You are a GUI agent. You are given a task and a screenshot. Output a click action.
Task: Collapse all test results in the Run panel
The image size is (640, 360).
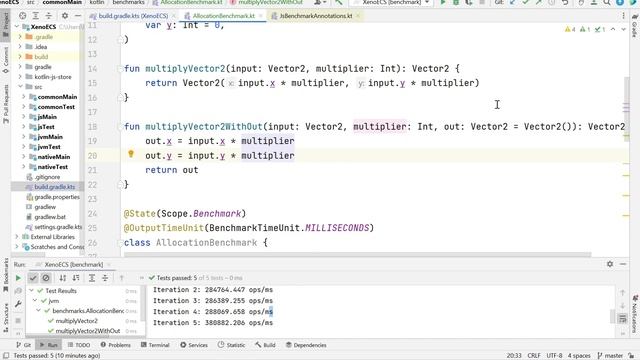pyautogui.click(x=105, y=278)
